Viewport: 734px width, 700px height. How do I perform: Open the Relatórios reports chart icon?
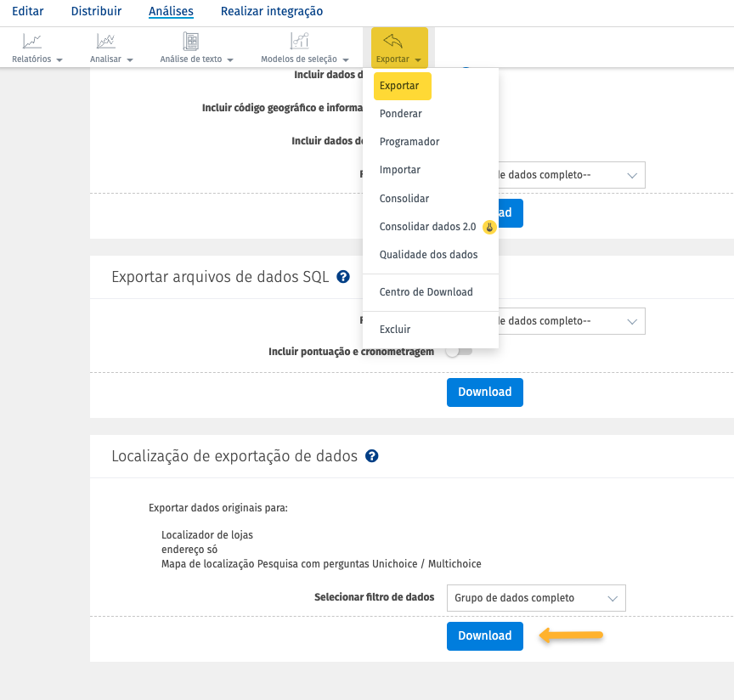[32, 41]
